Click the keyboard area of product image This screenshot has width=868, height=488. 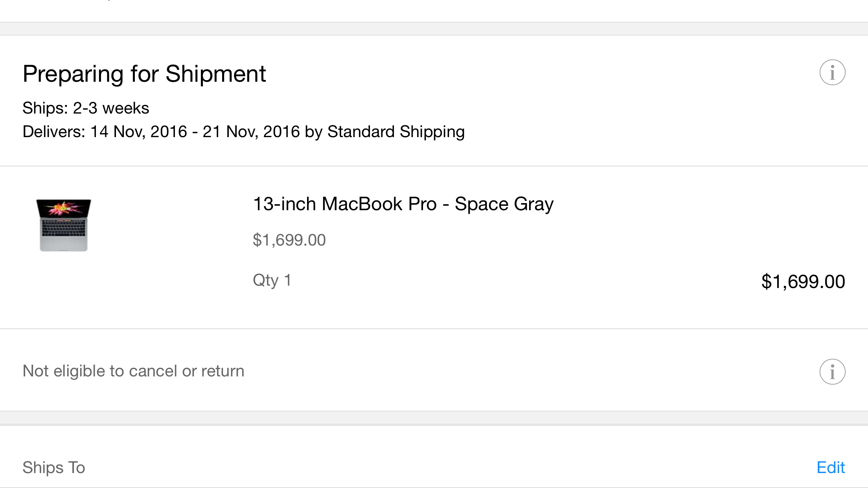[x=64, y=228]
